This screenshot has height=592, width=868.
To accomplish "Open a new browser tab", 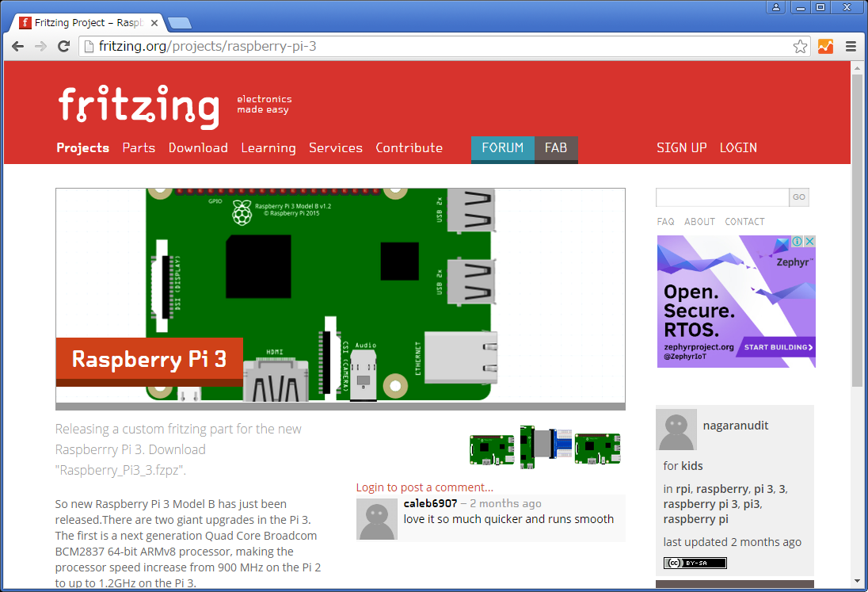I will 179,23.
